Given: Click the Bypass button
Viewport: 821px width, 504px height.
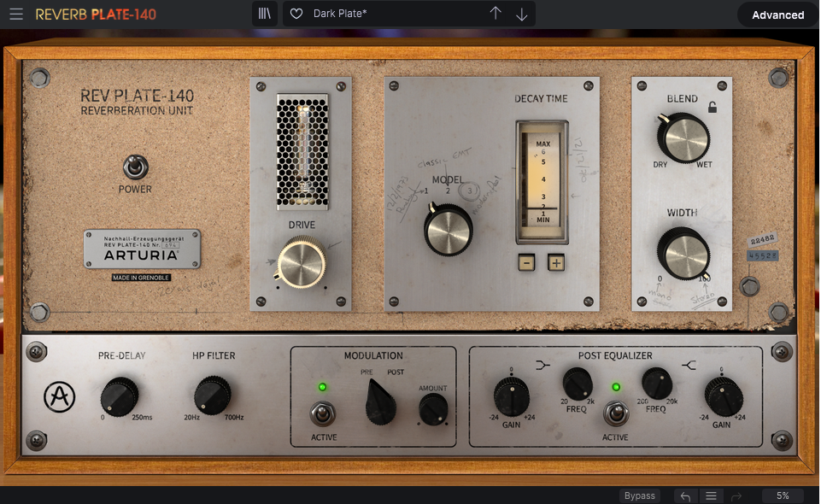Looking at the screenshot, I should point(639,495).
